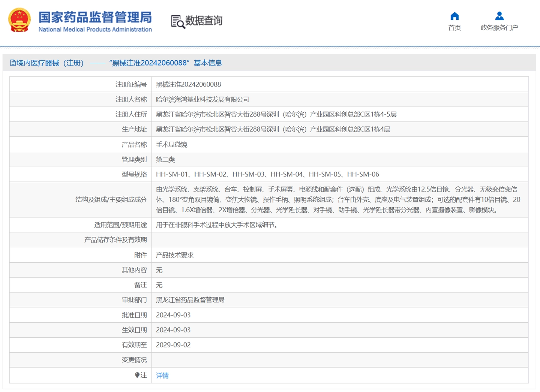Click the document icon before 境内医疗器械

(13, 63)
